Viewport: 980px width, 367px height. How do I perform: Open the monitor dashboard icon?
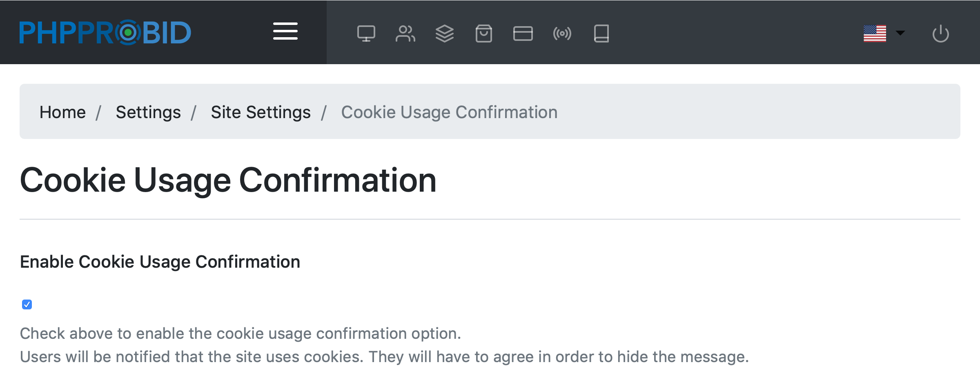366,34
